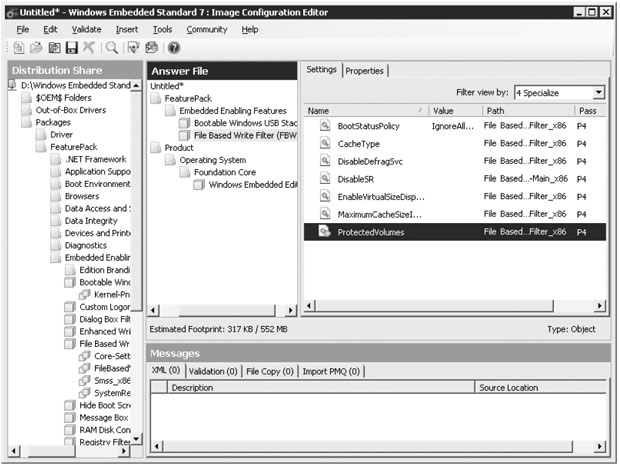Image resolution: width=620 pixels, height=467 pixels.
Task: Select RAM Disk Controller package
Action: pyautogui.click(x=105, y=430)
